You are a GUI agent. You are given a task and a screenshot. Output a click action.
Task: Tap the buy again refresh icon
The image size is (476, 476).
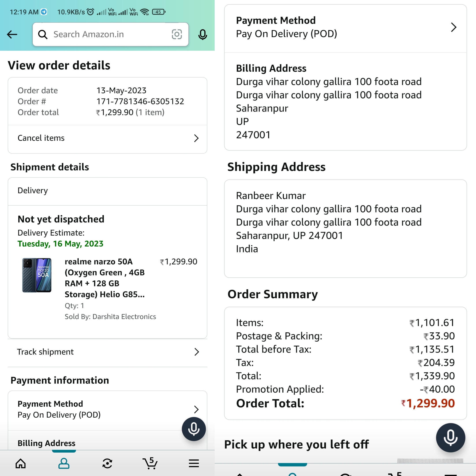coord(107,463)
